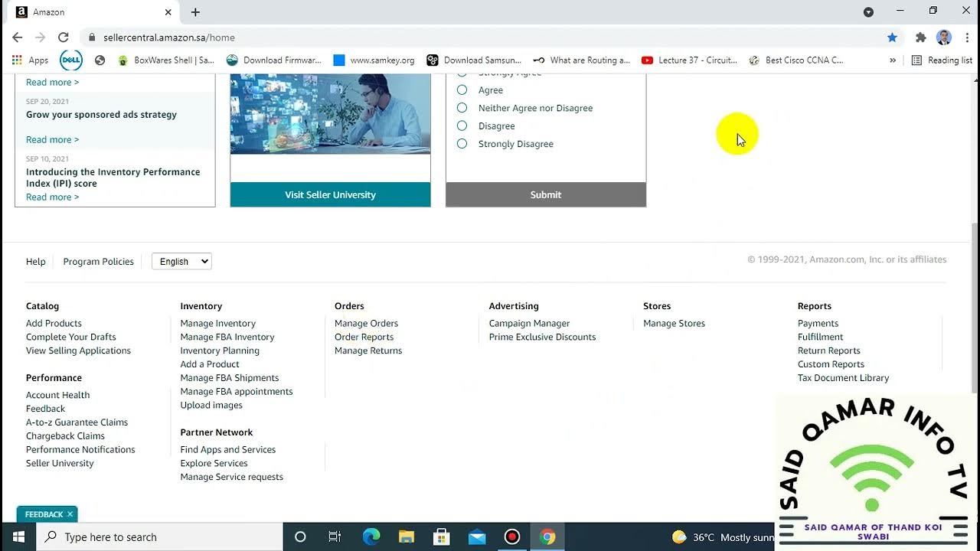Open File Explorer from the taskbar

[x=406, y=536]
